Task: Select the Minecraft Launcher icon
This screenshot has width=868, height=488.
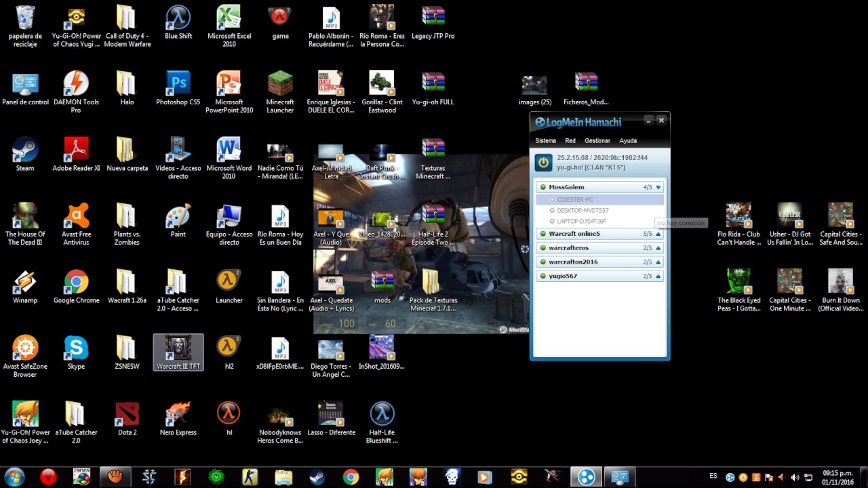Action: point(280,93)
